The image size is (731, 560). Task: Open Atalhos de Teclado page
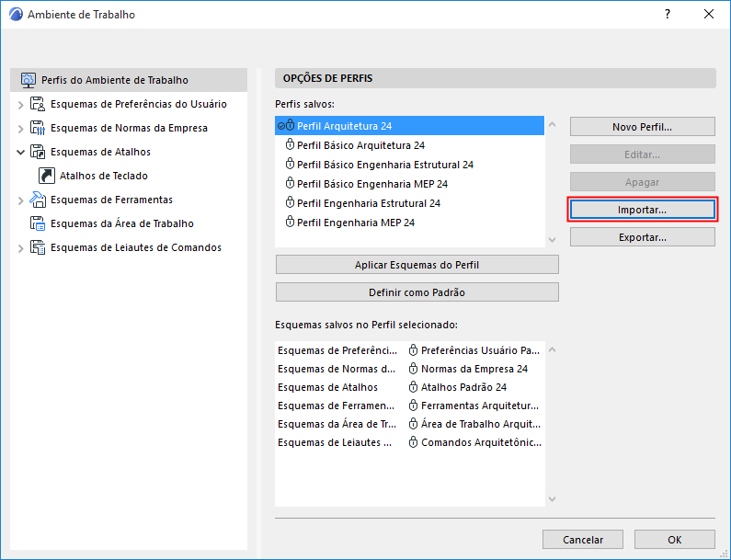pyautogui.click(x=104, y=176)
